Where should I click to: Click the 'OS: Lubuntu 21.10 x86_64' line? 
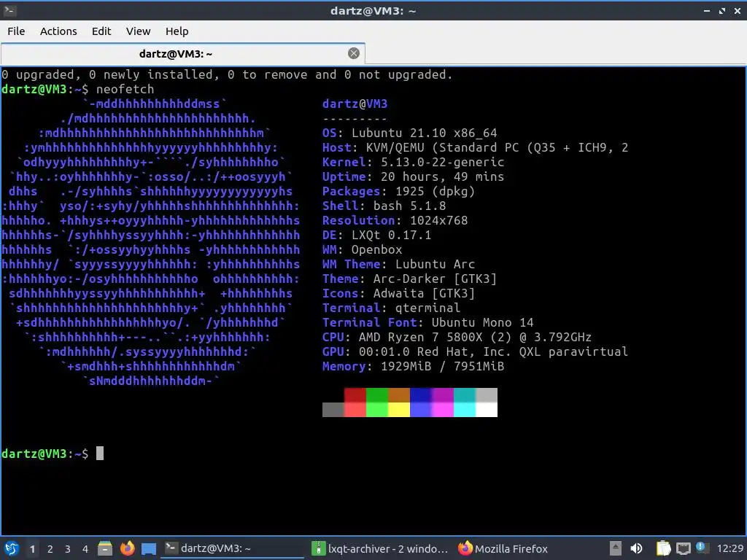point(410,133)
